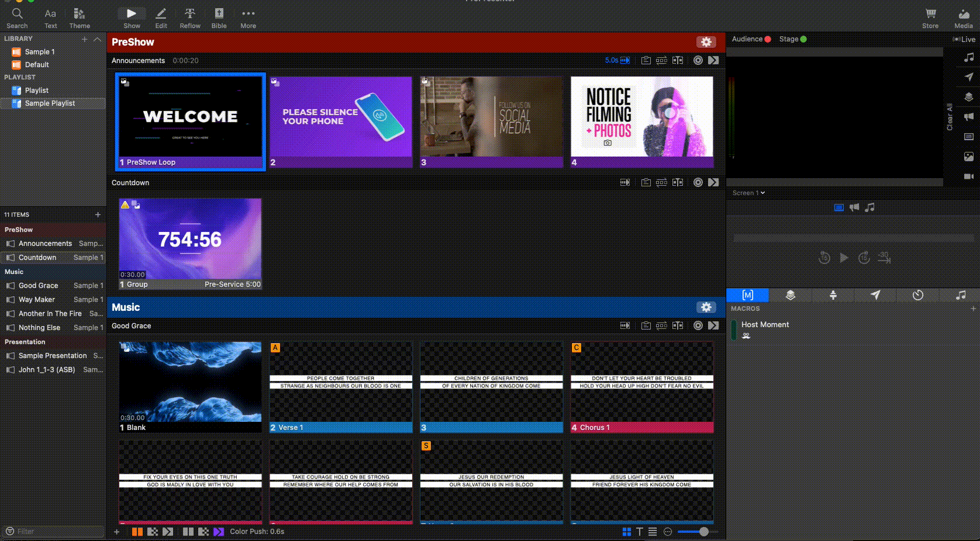This screenshot has height=541, width=980.
Task: Open John 1_1-3 (ASB) presentation
Action: tap(53, 370)
